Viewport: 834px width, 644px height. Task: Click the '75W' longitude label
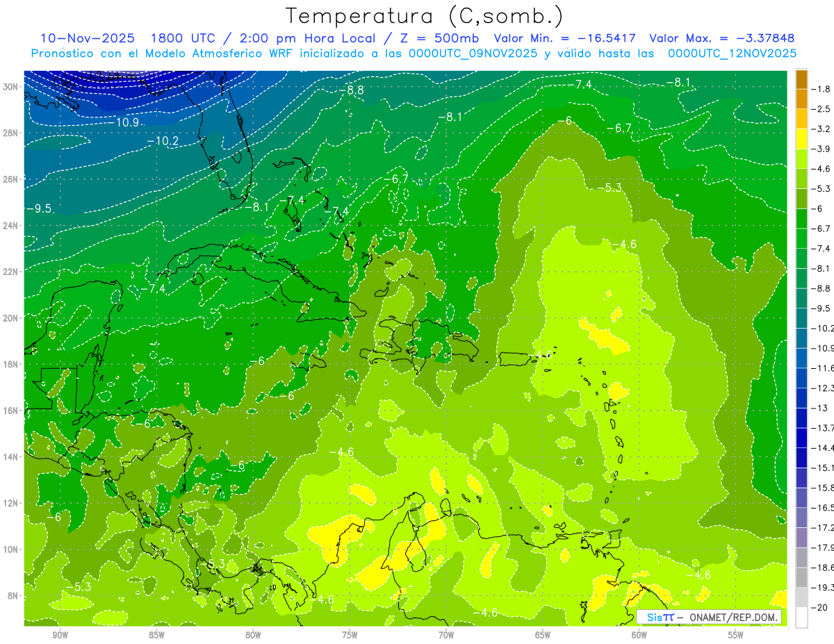(x=350, y=636)
